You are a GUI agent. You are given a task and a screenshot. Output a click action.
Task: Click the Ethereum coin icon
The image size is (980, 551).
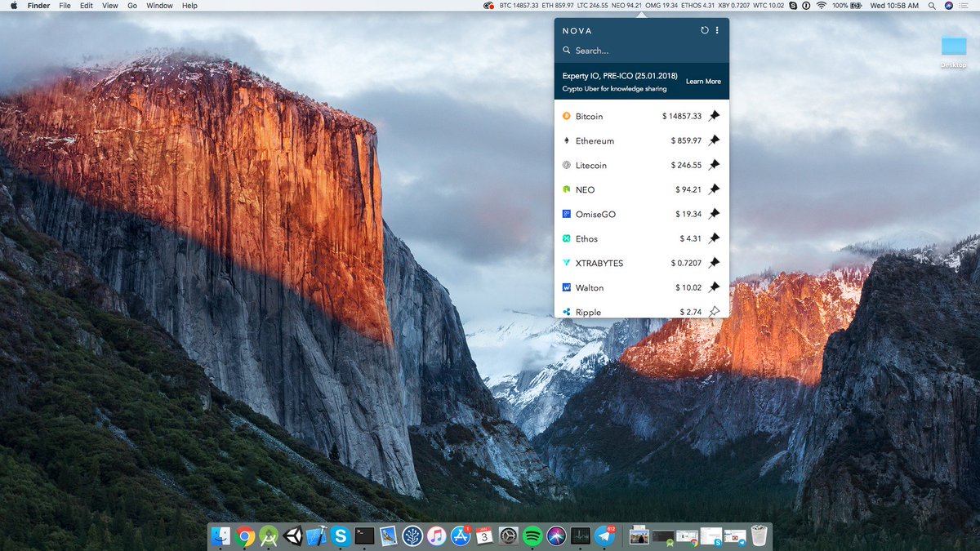[x=567, y=140]
